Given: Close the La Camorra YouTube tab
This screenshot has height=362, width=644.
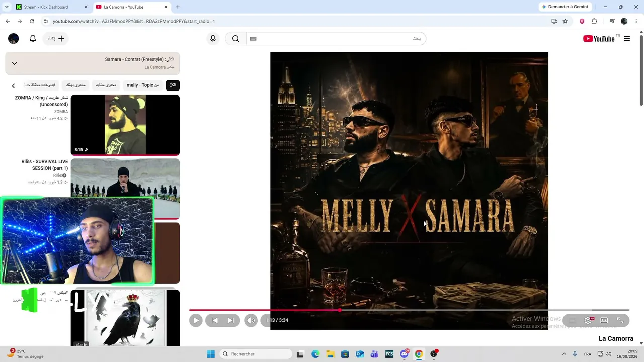Looking at the screenshot, I should click(166, 7).
